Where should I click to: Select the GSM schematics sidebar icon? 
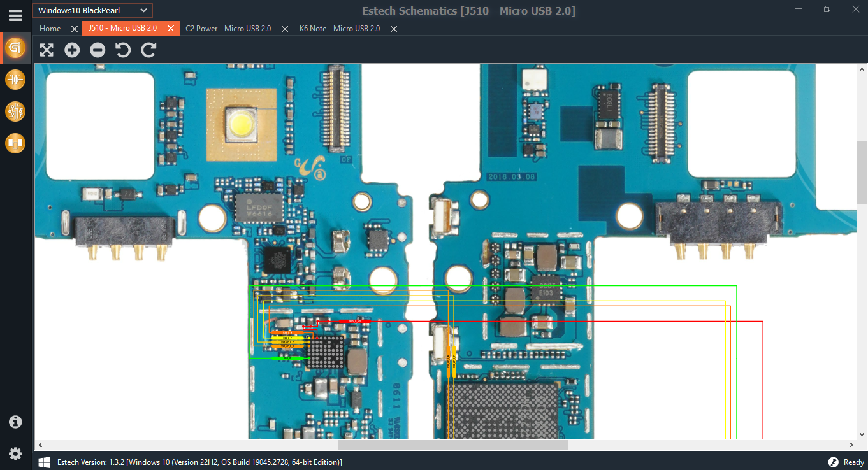15,48
